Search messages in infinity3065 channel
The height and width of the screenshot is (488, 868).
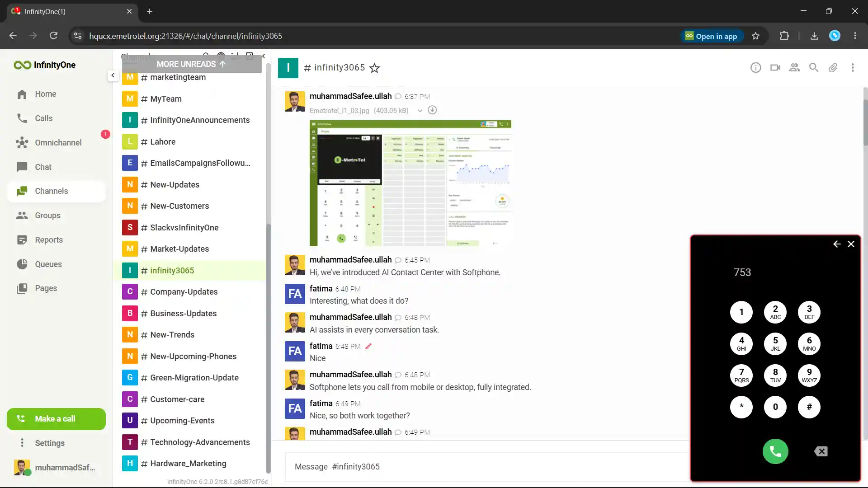(814, 68)
